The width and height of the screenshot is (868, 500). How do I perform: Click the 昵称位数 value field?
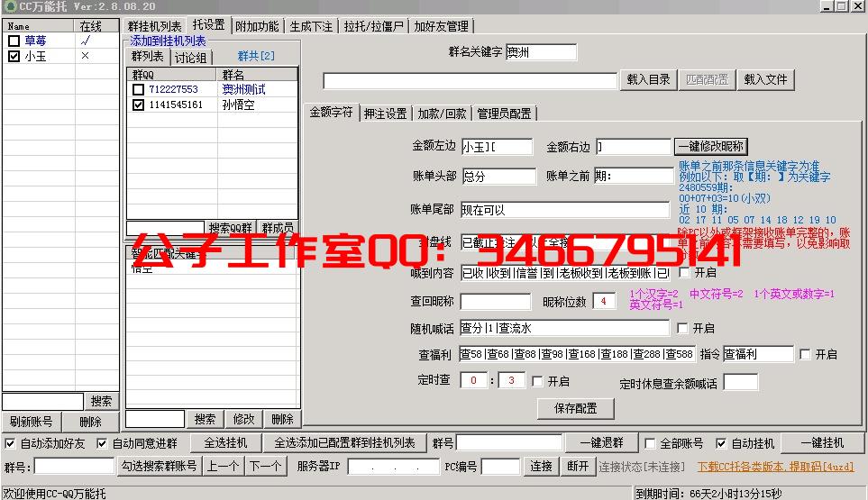click(604, 302)
